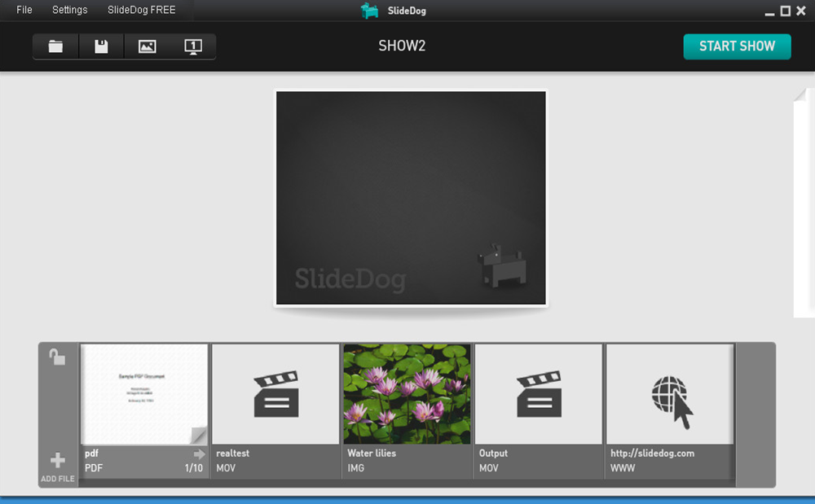Click the arrow on the pdf item
The height and width of the screenshot is (504, 815).
(199, 454)
